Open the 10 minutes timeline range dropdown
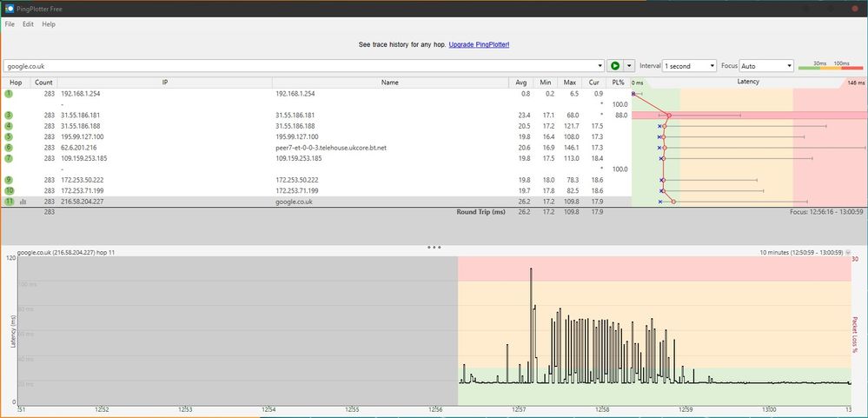Viewport: 868px width, 418px height. coord(848,253)
